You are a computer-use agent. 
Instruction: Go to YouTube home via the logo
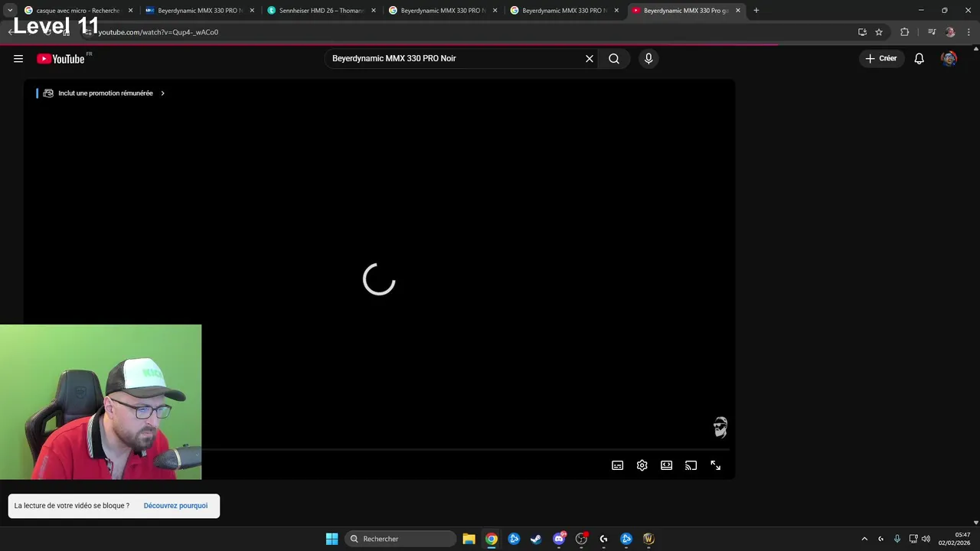click(x=60, y=59)
